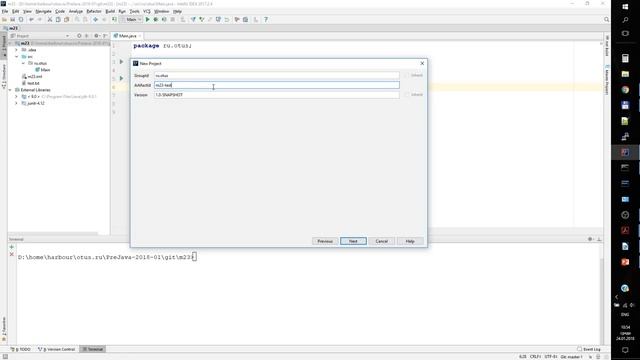
Task: Click the Paste toolbar icon
Action: tap(67, 20)
